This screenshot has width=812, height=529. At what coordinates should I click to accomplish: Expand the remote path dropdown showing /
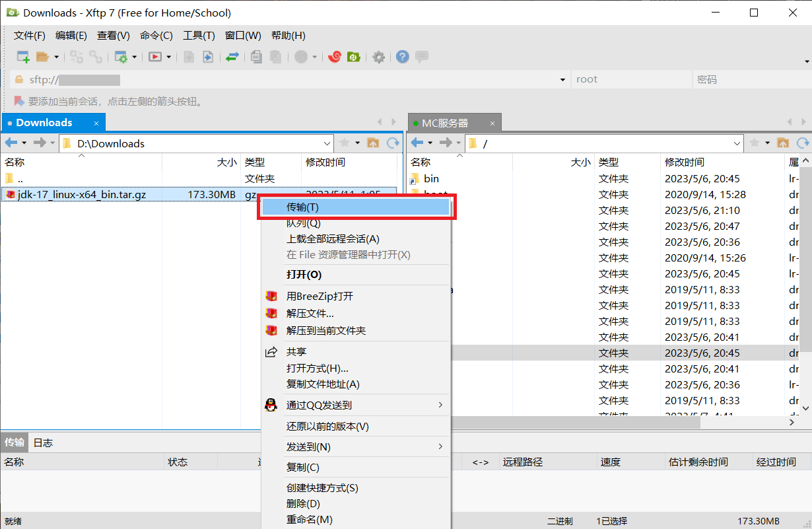pyautogui.click(x=737, y=143)
